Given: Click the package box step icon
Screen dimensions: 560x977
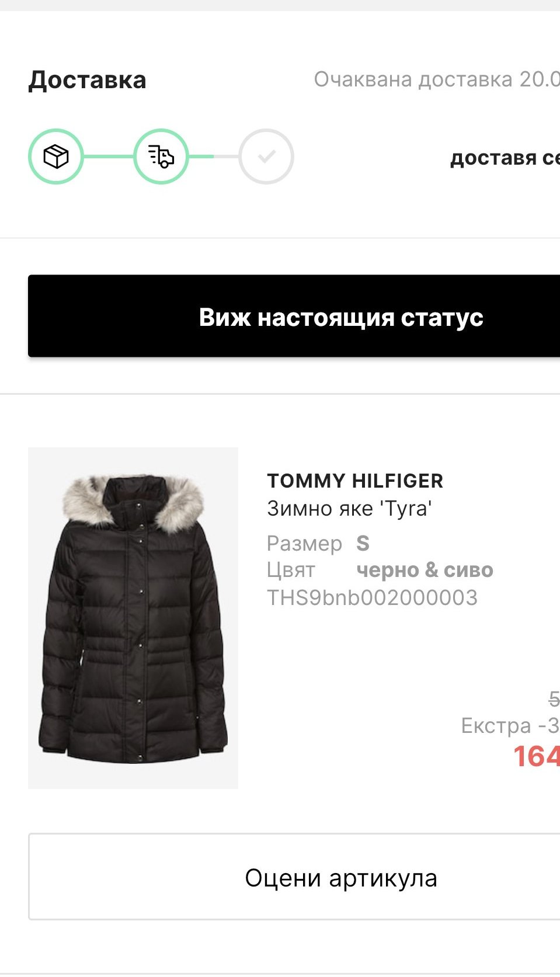Looking at the screenshot, I should tap(56, 157).
